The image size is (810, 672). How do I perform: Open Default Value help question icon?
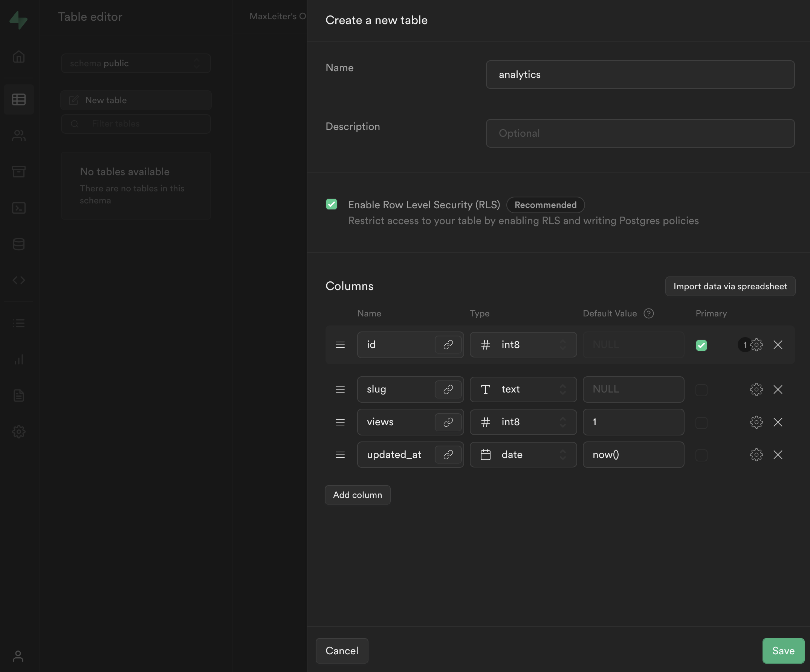[649, 313]
